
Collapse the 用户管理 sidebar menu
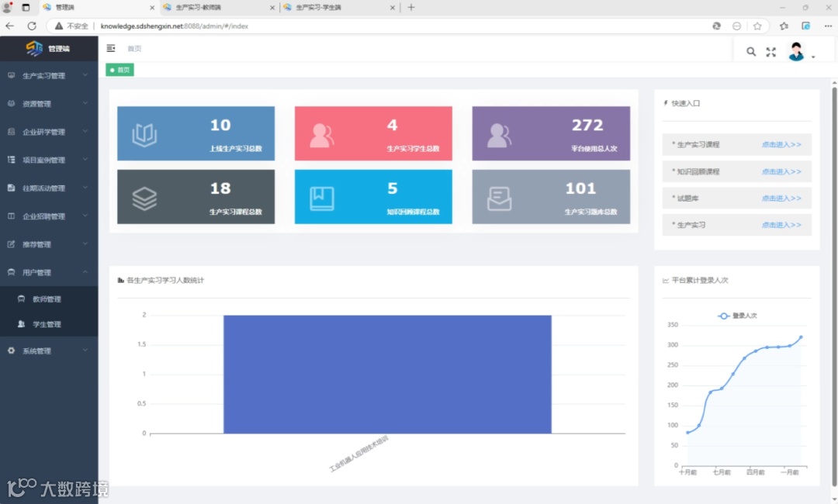tap(49, 272)
